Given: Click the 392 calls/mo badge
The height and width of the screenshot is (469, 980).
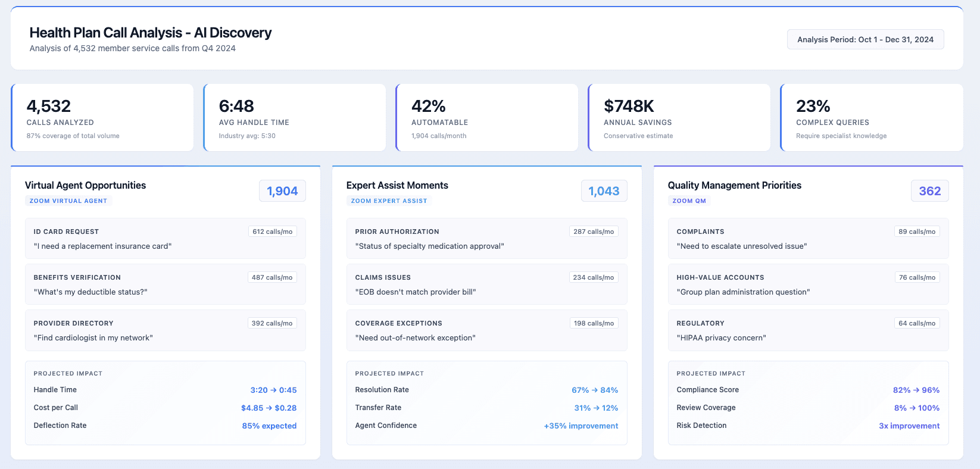Looking at the screenshot, I should point(272,323).
